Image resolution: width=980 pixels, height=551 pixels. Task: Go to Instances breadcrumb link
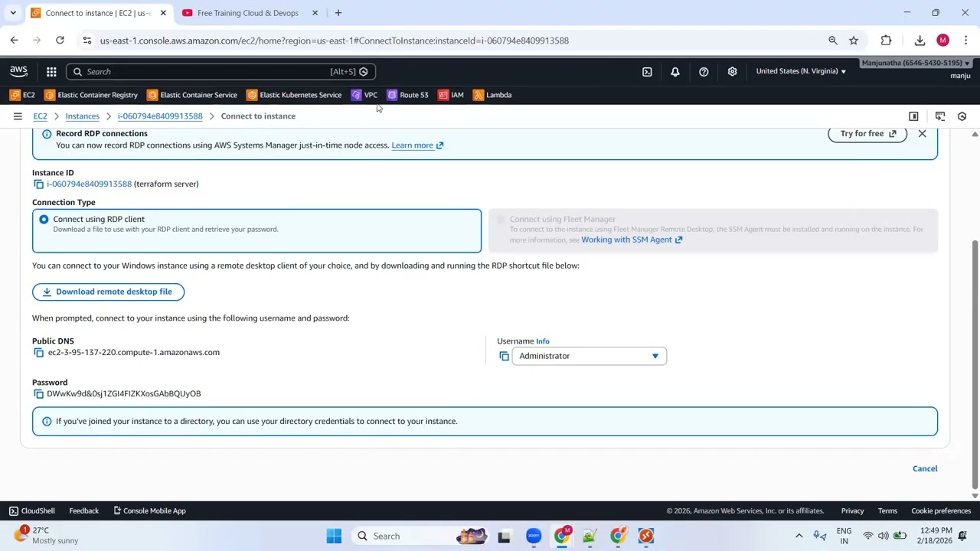[x=83, y=116]
